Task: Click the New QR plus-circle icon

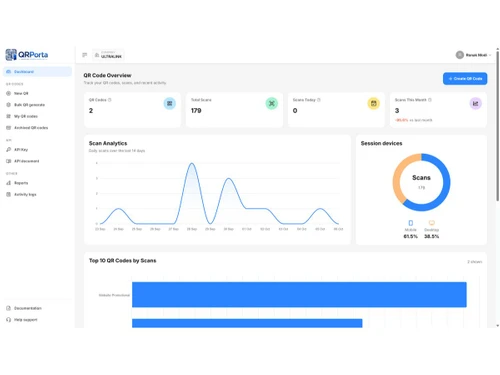Action: tap(9, 93)
